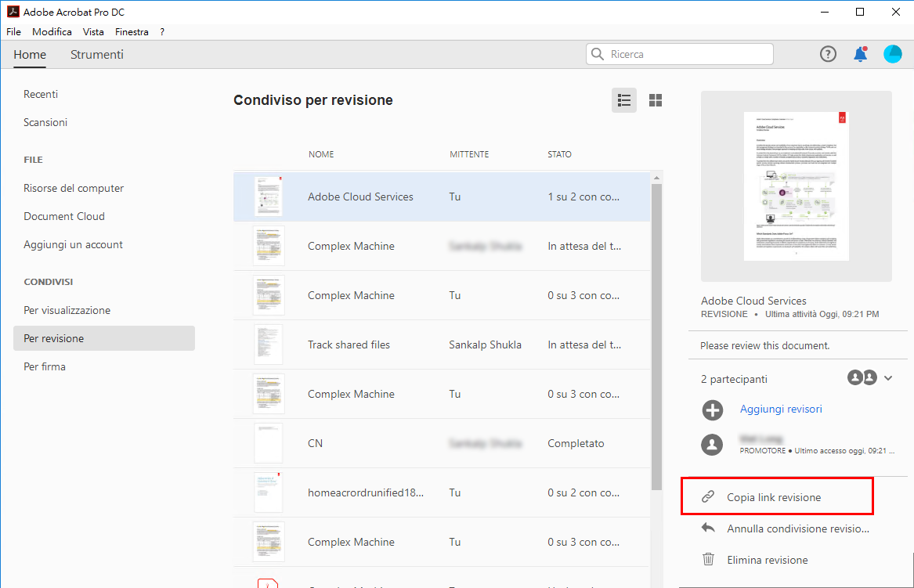Open the Help question mark icon
914x588 pixels.
[x=828, y=54]
